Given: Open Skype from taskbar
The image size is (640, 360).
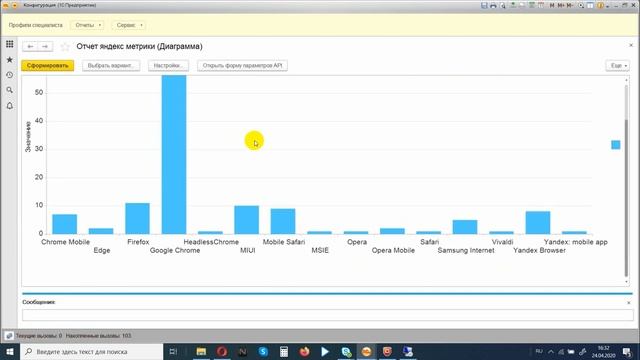Looking at the screenshot, I should [263, 351].
